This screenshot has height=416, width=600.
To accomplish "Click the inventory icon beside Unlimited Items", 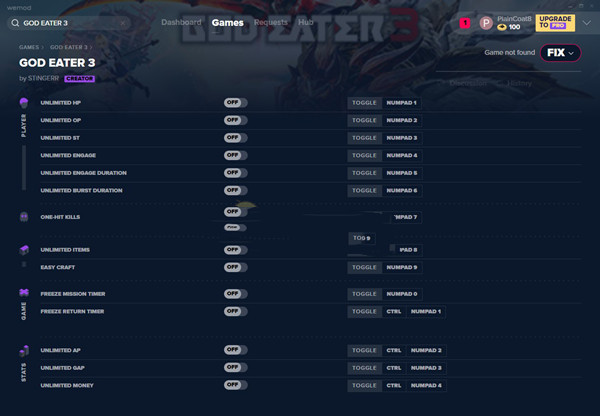I will click(x=24, y=249).
